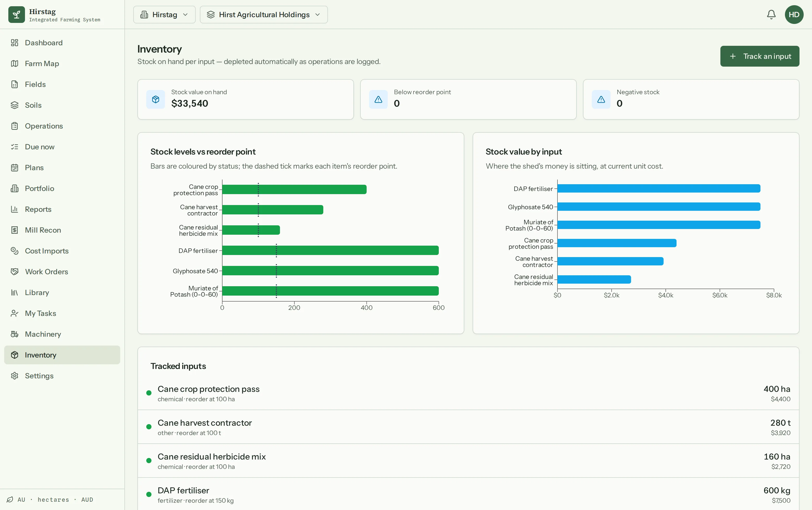Open the HD user avatar menu
Image resolution: width=812 pixels, height=510 pixels.
tap(794, 15)
